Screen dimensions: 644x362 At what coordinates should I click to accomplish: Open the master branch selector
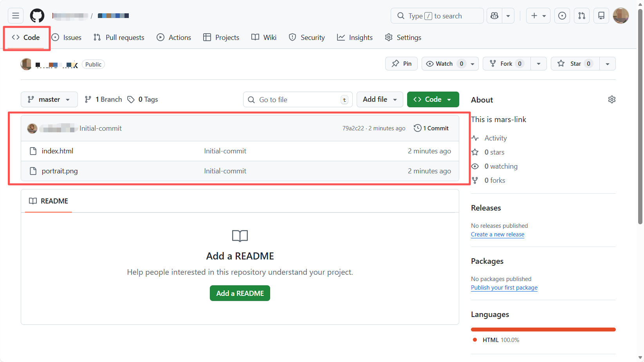coord(49,99)
